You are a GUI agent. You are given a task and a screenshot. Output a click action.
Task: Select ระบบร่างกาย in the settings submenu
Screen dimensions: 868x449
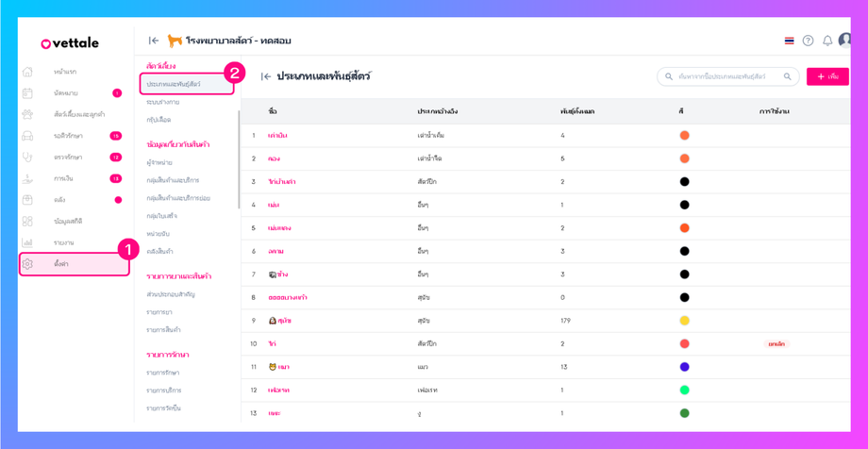pyautogui.click(x=163, y=102)
